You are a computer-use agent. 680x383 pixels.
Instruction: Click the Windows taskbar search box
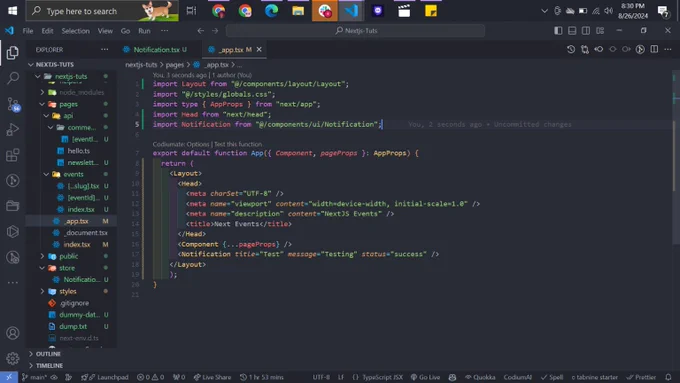(x=102, y=11)
